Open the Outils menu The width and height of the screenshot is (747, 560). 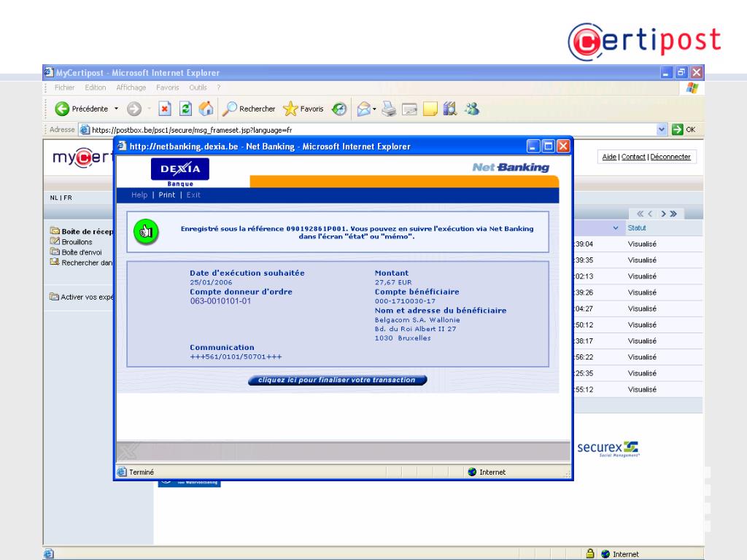(198, 87)
